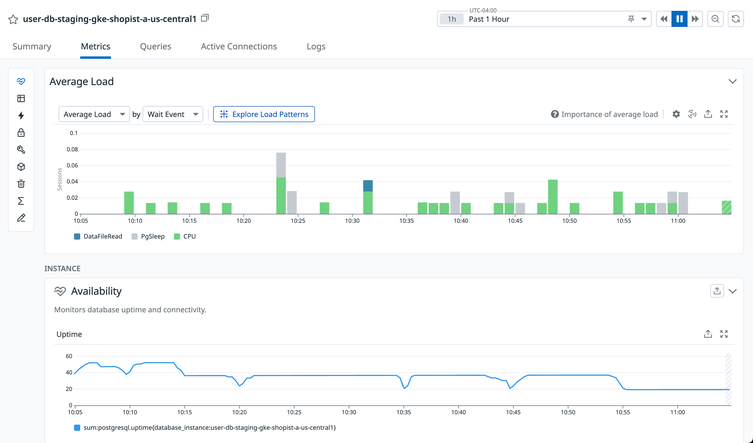Open the lock icon section in sidebar
This screenshot has height=443, width=753.
point(21,133)
